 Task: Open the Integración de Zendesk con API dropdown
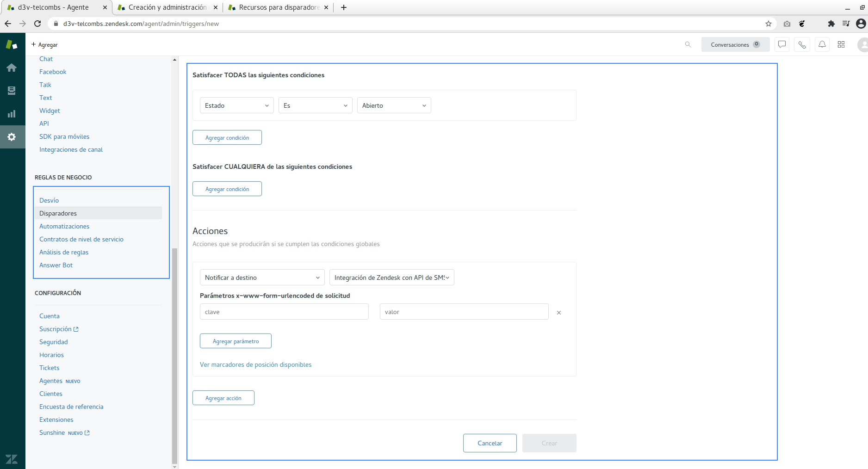392,278
